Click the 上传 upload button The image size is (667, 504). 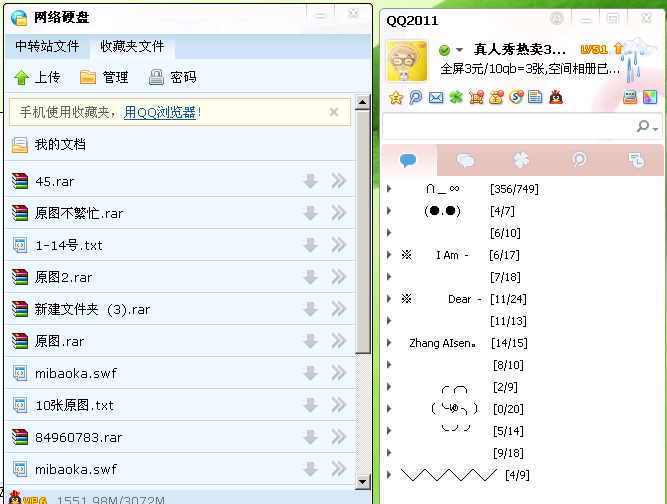pos(37,77)
